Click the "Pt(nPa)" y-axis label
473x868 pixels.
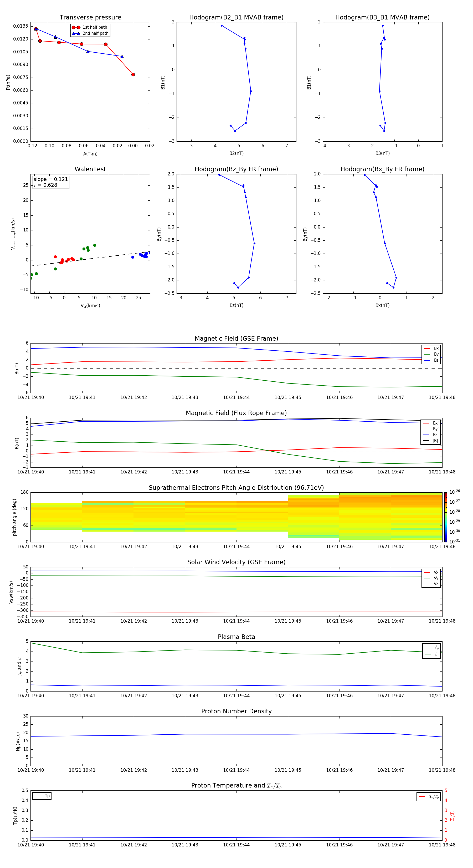pos(8,82)
